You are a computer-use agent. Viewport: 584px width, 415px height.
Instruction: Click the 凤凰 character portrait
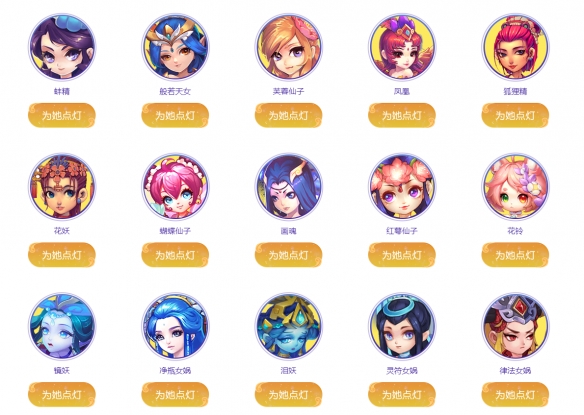click(402, 47)
